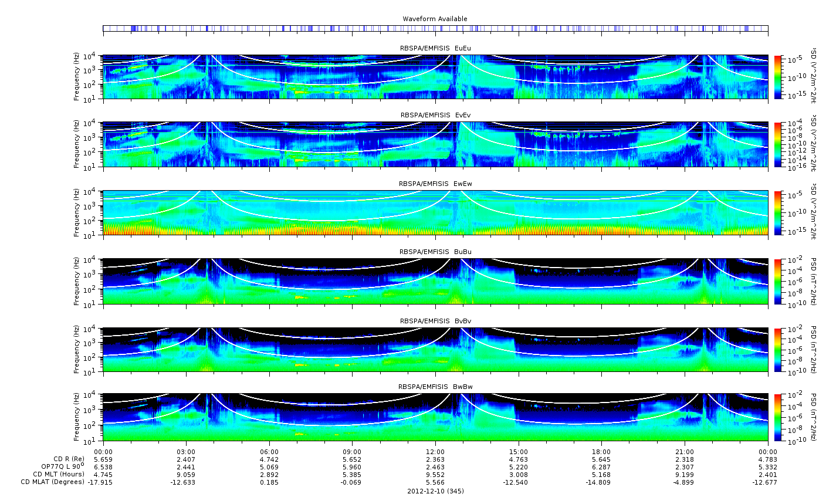Image resolution: width=826 pixels, height=504 pixels.
Task: Click inside the EvEv spectrogram plot
Action: point(435,144)
